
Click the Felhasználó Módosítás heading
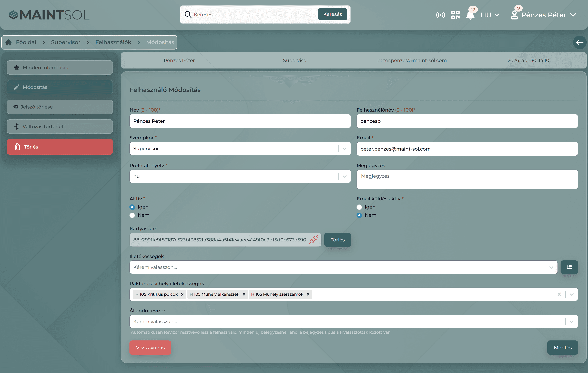pos(165,90)
